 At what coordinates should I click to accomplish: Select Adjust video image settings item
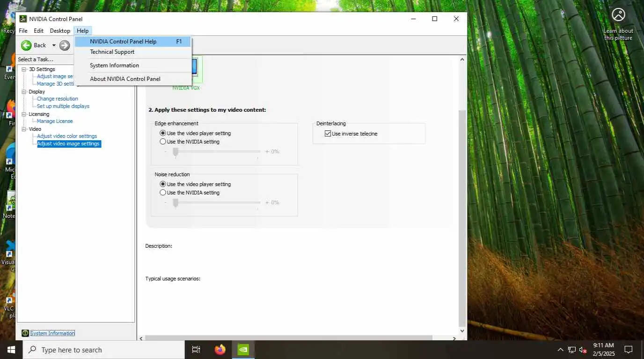(x=68, y=144)
